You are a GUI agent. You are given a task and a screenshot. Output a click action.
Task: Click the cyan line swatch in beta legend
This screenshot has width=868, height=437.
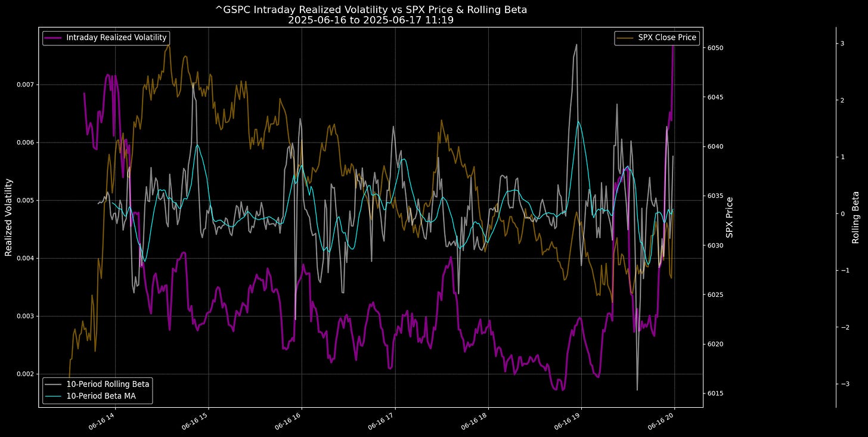(54, 395)
